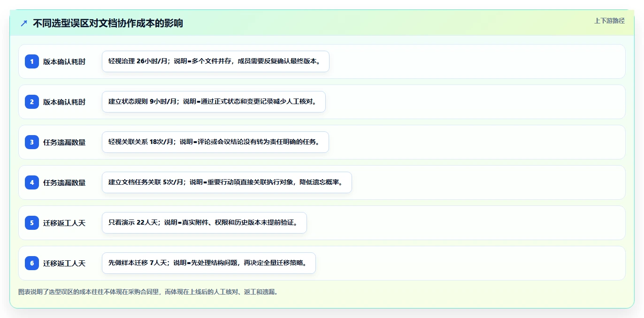Click the number 1 badge
The width and height of the screenshot is (644, 318).
pyautogui.click(x=32, y=61)
